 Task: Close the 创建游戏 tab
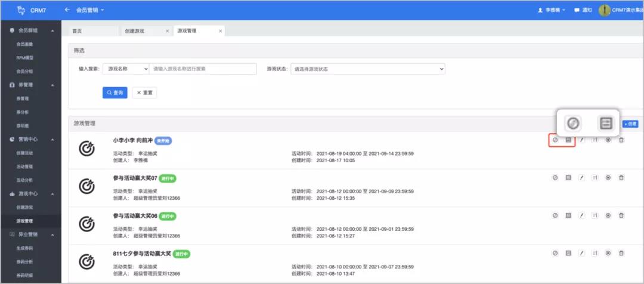point(167,31)
